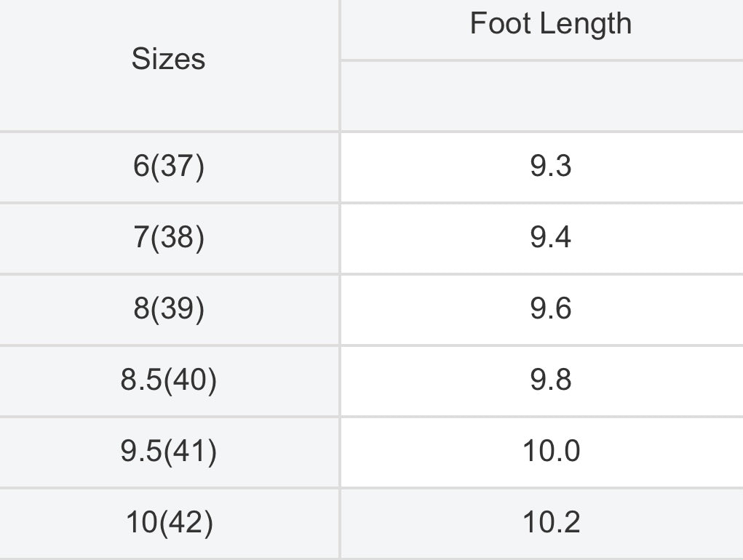Click the 9.6 foot length value

point(551,309)
